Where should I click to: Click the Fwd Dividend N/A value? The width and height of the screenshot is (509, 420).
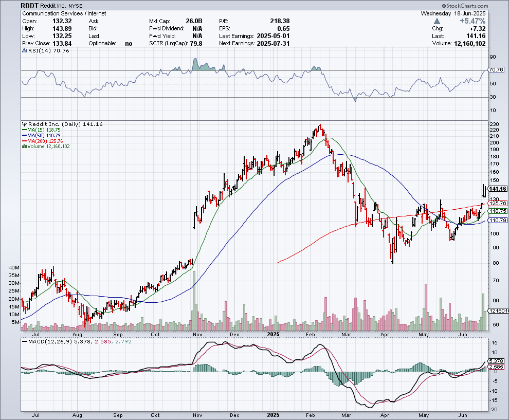tap(197, 29)
